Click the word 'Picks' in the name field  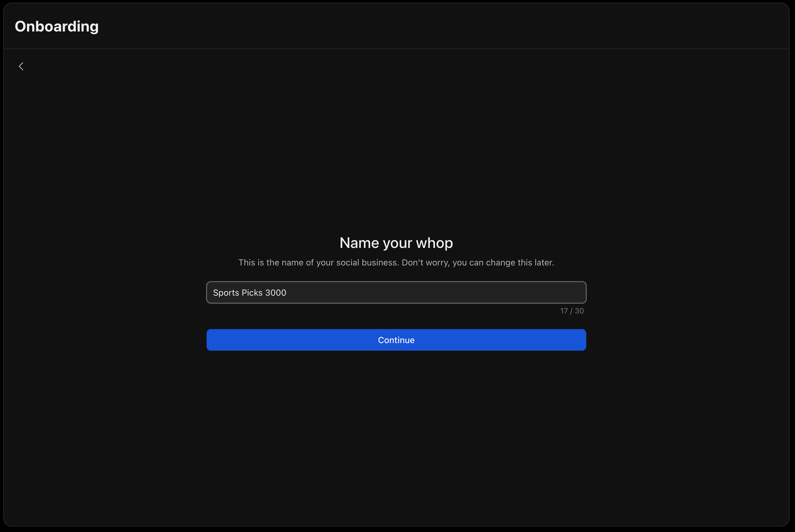[252, 293]
